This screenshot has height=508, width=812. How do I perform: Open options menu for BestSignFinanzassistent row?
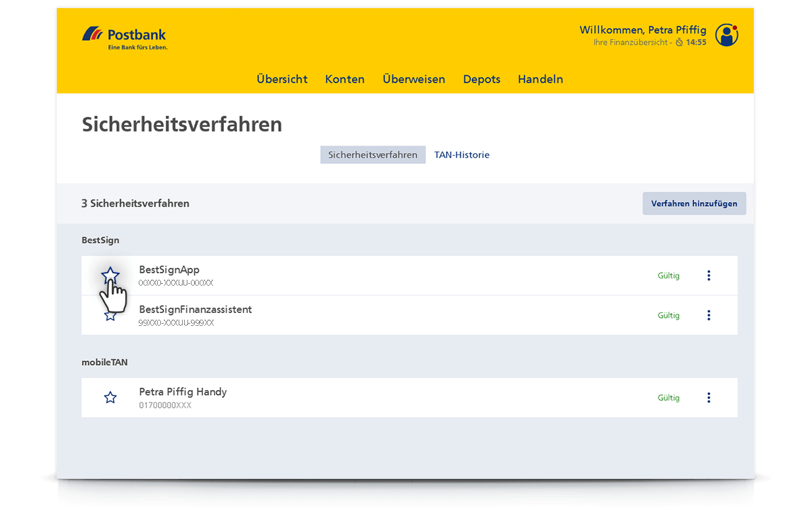click(x=708, y=315)
